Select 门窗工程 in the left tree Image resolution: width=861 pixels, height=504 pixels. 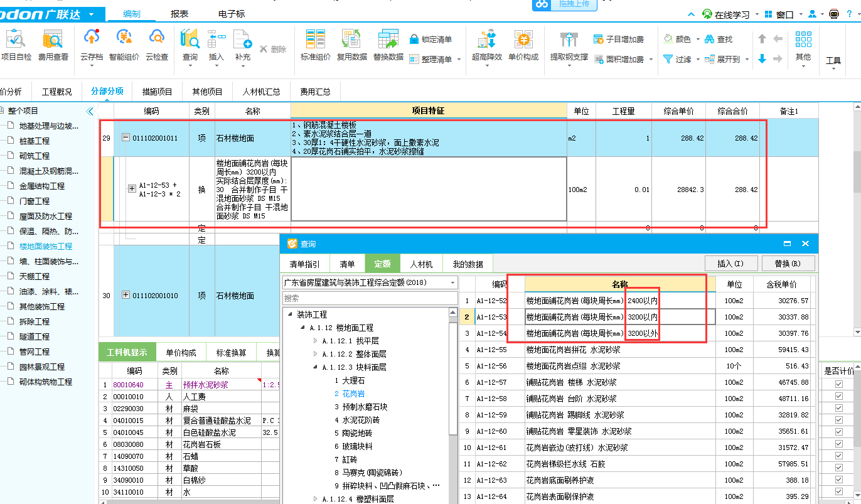pyautogui.click(x=34, y=201)
